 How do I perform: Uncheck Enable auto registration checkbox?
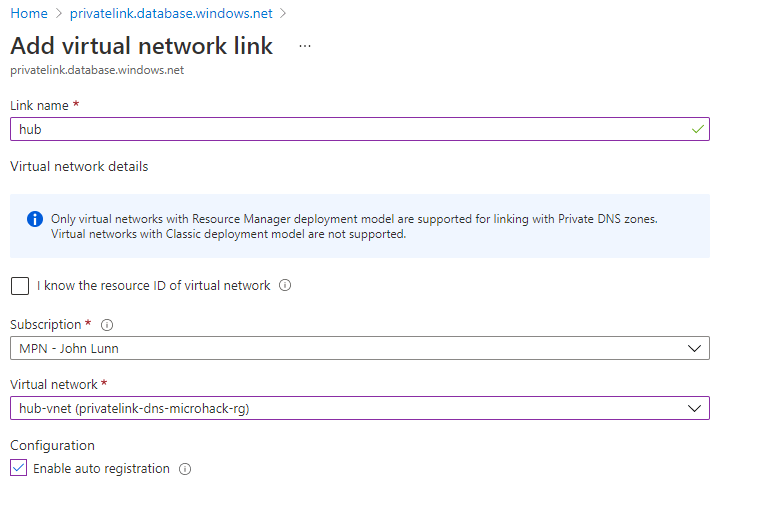18,468
